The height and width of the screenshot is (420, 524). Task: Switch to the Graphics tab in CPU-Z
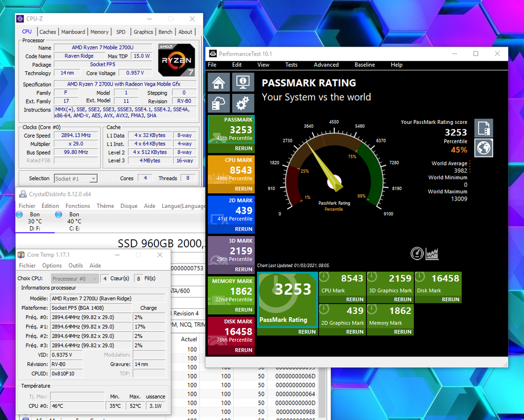(x=143, y=32)
